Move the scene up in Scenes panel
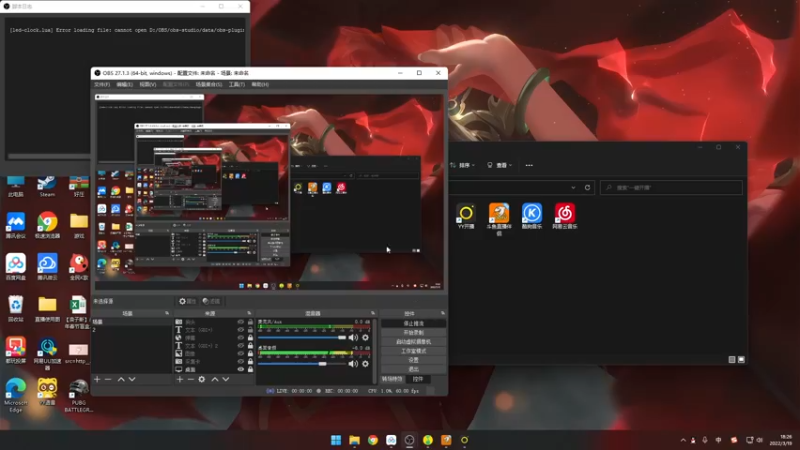This screenshot has height=450, width=800. click(121, 379)
